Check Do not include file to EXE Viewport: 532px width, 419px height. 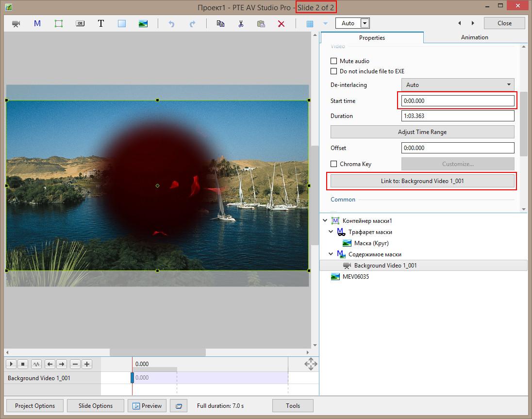(x=333, y=71)
